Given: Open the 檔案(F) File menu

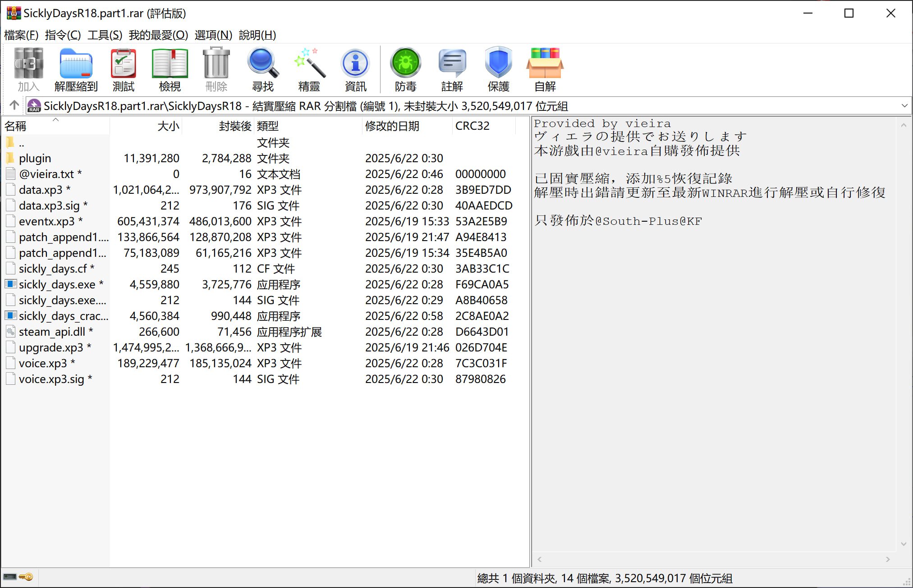Looking at the screenshot, I should 21,35.
